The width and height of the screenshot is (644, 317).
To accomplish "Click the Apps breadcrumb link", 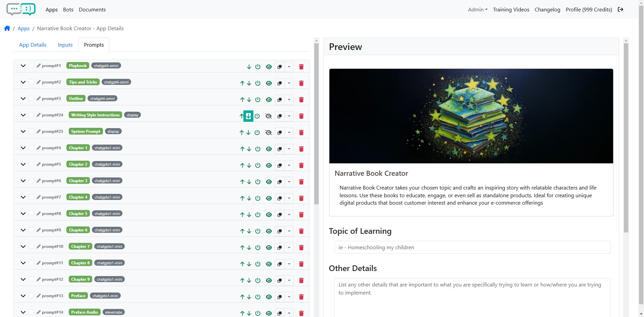I will [23, 29].
